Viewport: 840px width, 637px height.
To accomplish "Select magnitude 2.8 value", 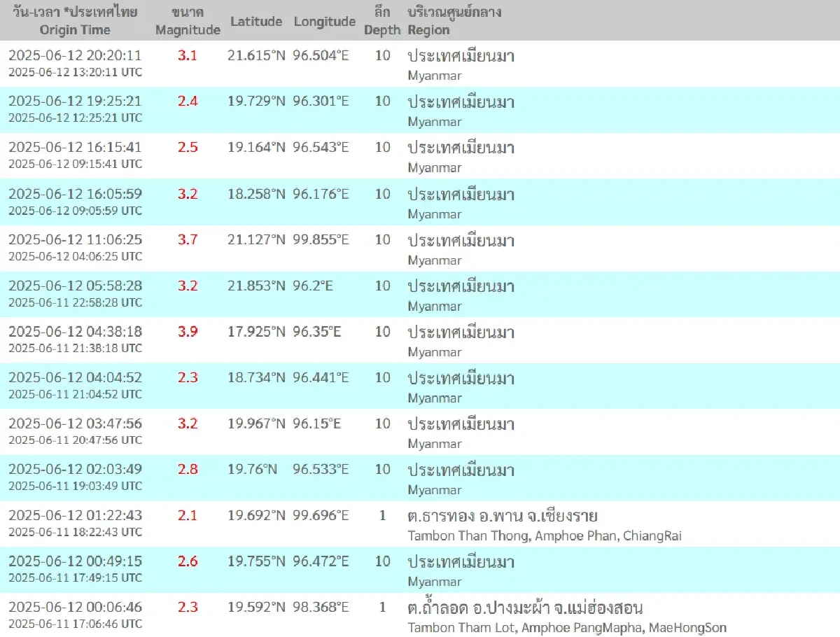I will tap(188, 470).
